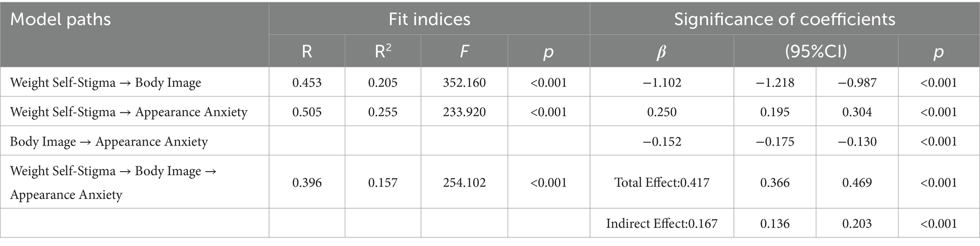Select the "Weight Self-Stigma → Body Image" row label
Image resolution: width=980 pixels, height=246 pixels.
coord(106,82)
